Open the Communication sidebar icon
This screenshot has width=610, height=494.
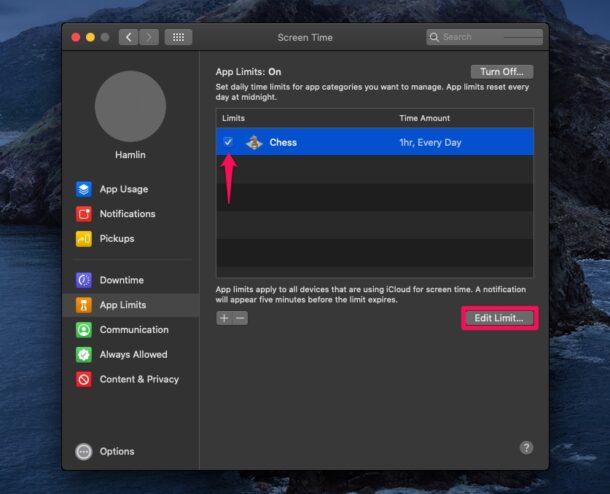pos(84,330)
